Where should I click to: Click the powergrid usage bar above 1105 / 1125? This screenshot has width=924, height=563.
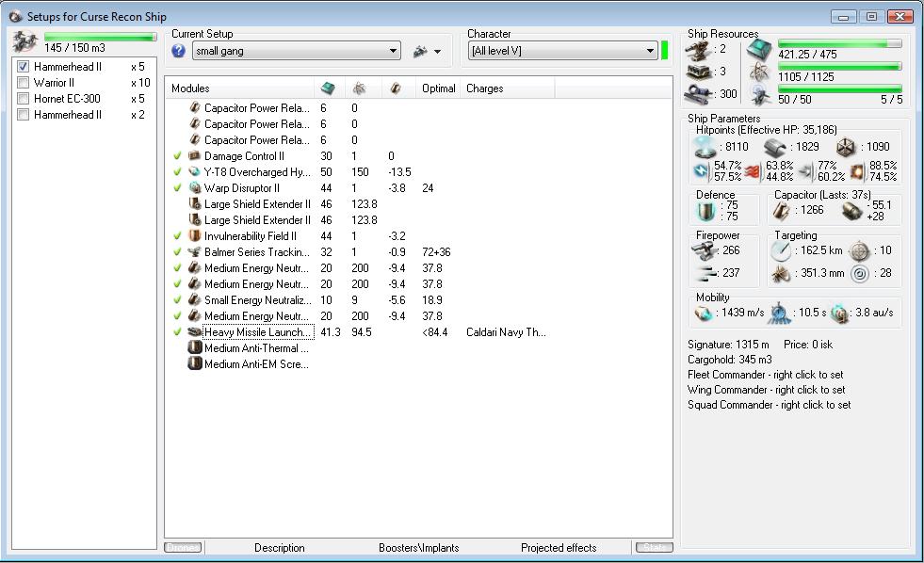coord(840,66)
